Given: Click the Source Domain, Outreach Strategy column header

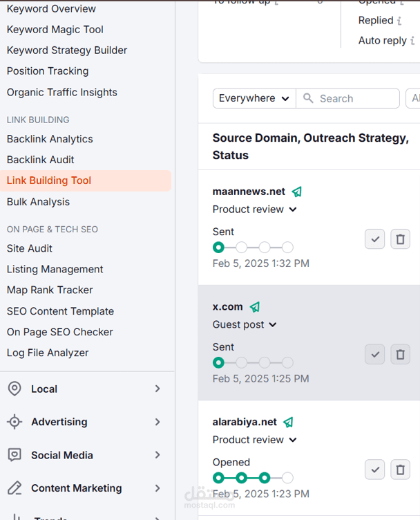Looking at the screenshot, I should [311, 147].
